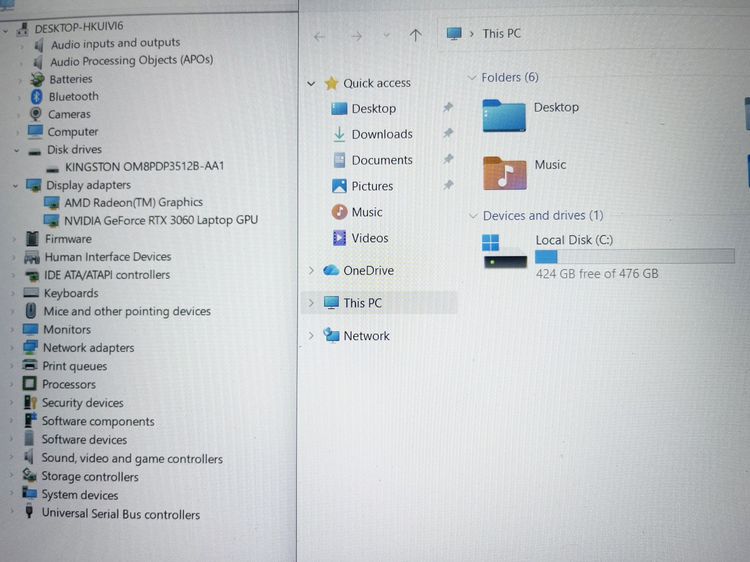Screen dimensions: 750x562
Task: Click the Universal Serial Bus controllers icon
Action: (29, 511)
